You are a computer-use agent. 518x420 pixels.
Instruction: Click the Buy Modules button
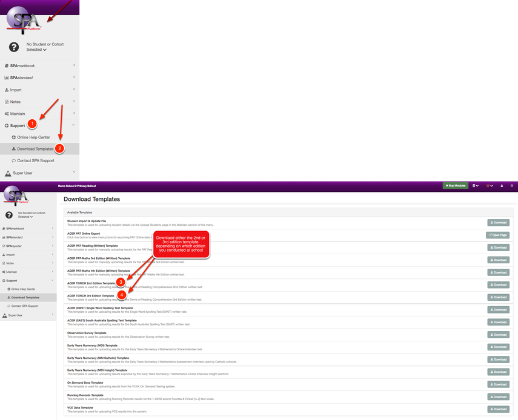click(455, 185)
